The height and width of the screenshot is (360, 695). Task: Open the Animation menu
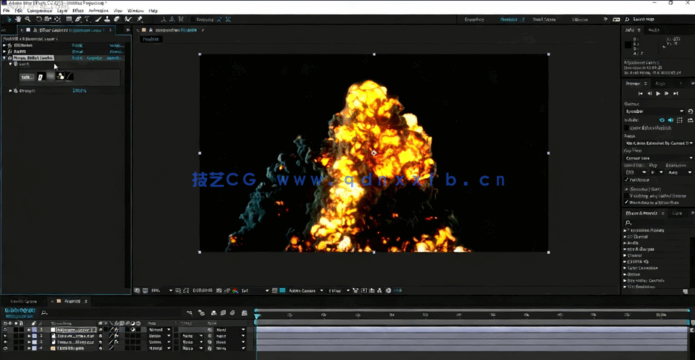(x=98, y=10)
